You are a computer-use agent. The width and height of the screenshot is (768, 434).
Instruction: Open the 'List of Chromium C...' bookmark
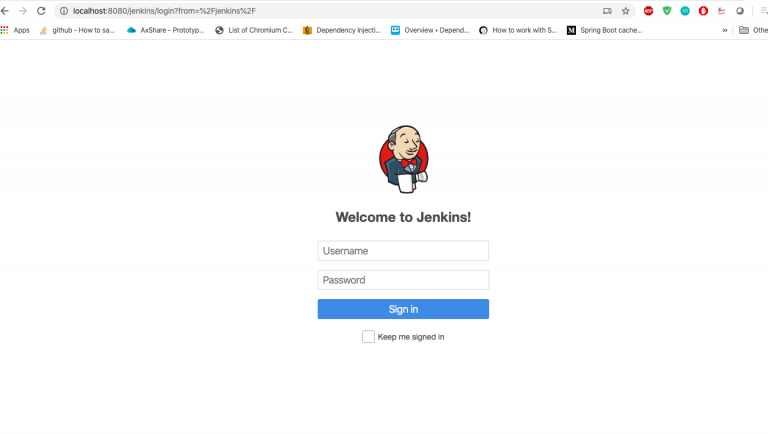pyautogui.click(x=254, y=30)
